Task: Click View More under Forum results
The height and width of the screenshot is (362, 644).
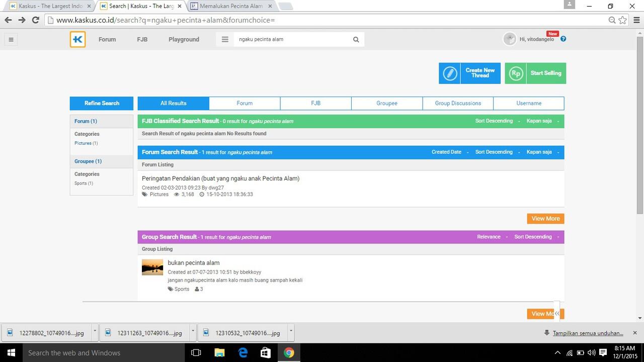Action: pos(545,219)
